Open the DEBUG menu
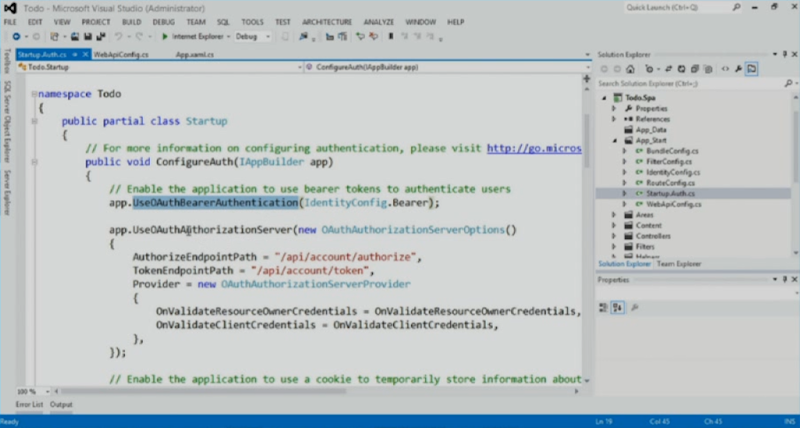Viewport: 800px width, 428px height. click(x=163, y=22)
